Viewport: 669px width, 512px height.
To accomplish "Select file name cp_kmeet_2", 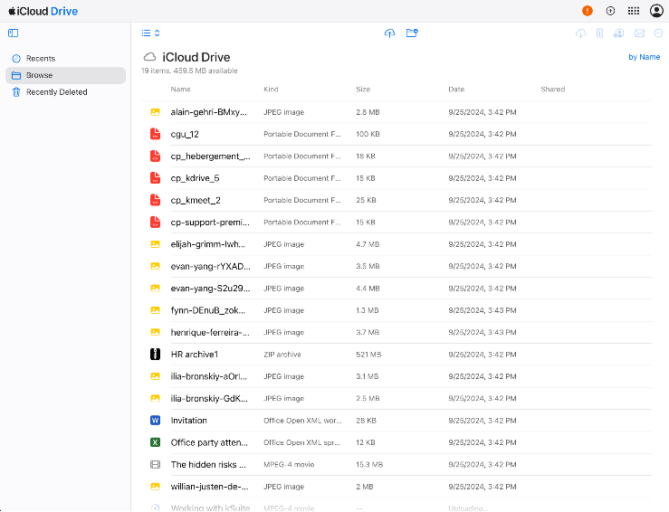I will click(x=195, y=200).
